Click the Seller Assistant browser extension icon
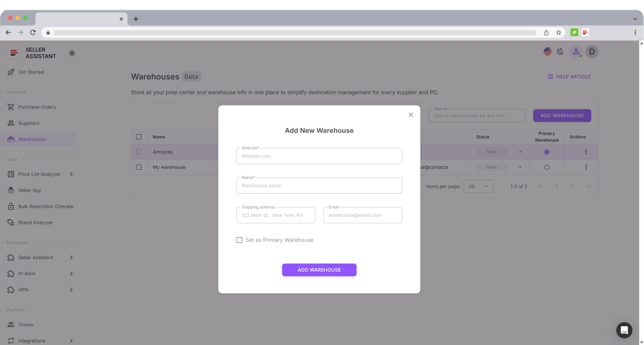Screen dimensions: 644x345 585,33
